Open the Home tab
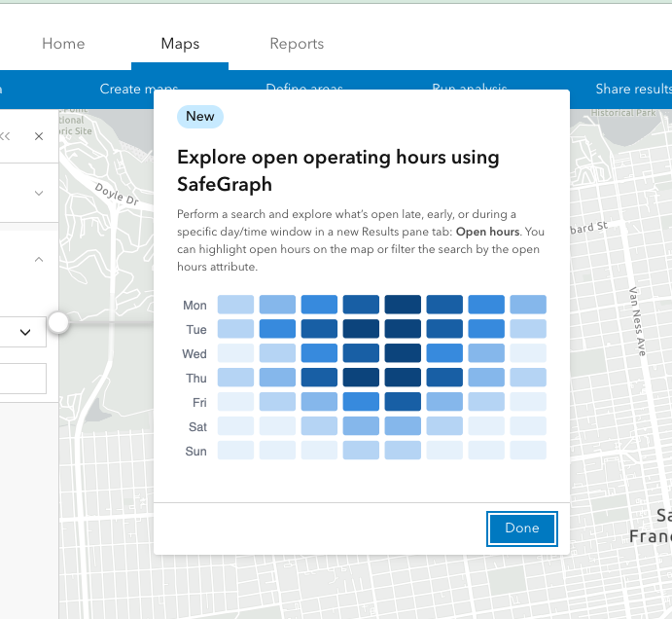Viewport: 672px width, 619px height. click(63, 44)
